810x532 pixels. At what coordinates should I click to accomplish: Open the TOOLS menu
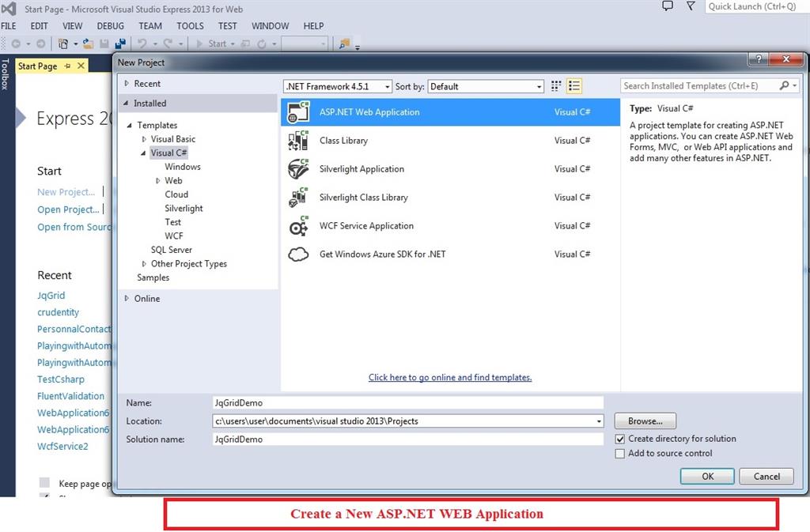click(x=190, y=26)
